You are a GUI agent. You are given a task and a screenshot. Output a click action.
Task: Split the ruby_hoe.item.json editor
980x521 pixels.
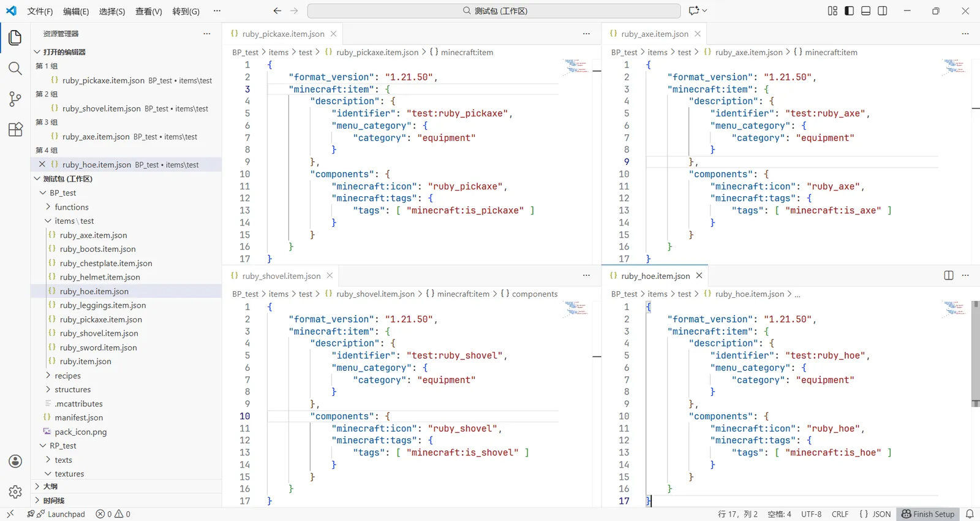949,276
